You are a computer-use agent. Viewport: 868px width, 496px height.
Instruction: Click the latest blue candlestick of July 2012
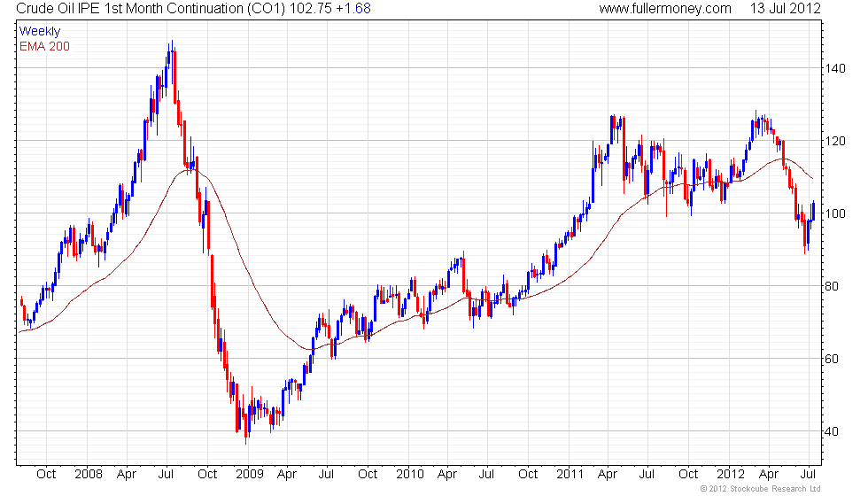coord(813,212)
